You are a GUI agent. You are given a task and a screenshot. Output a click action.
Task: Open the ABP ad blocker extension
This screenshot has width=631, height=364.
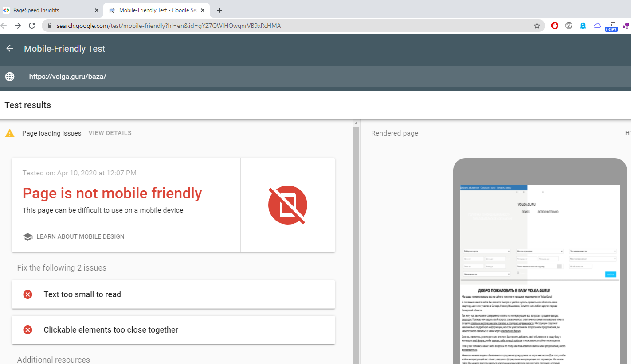569,26
